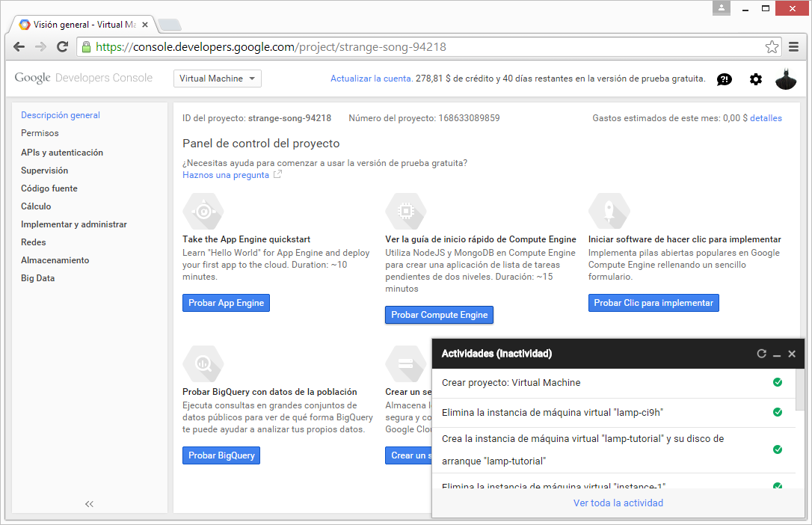Click the Probar App Engine button
The width and height of the screenshot is (812, 525).
click(x=227, y=303)
